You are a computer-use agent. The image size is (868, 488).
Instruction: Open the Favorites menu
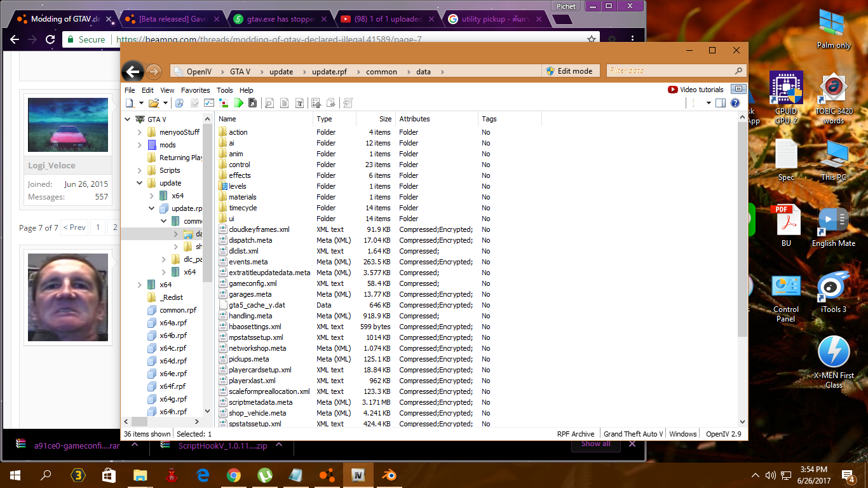coord(195,90)
